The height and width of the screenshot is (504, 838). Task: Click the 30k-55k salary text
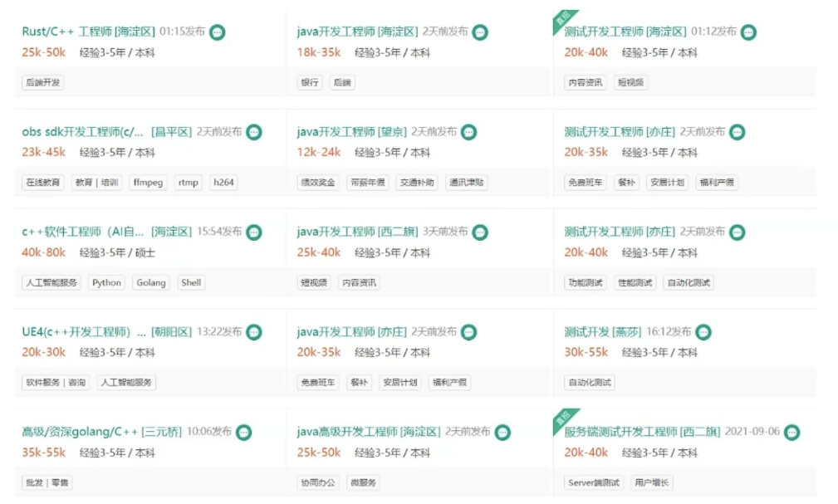tap(586, 352)
